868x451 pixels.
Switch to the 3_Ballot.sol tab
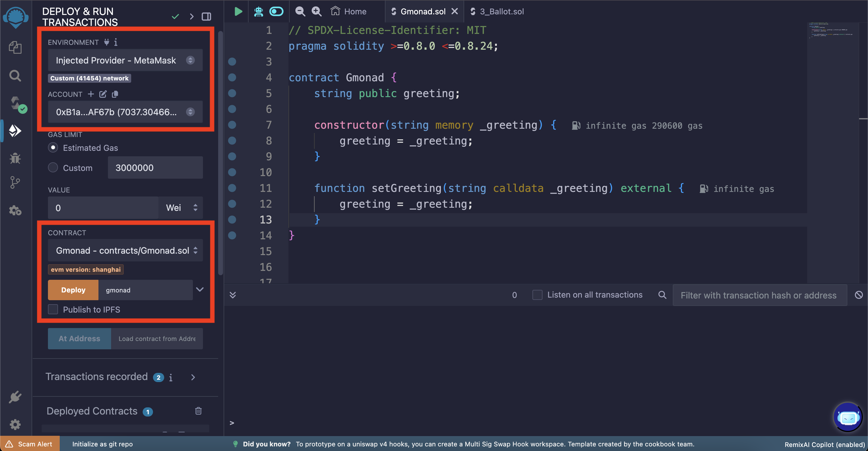[501, 11]
